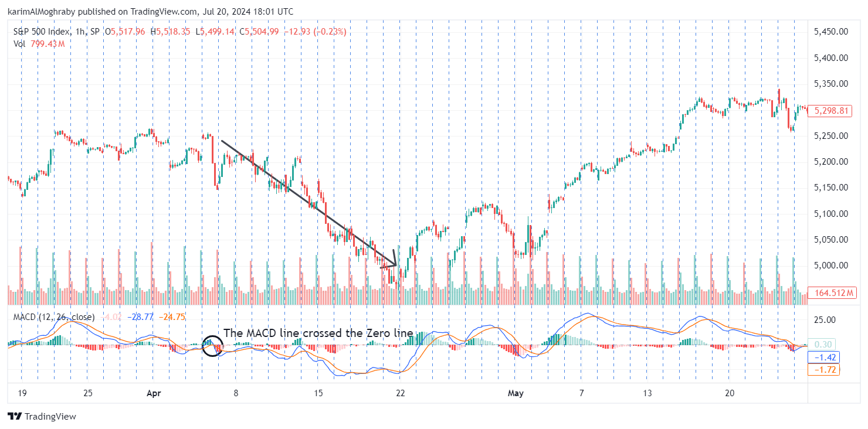Click the publisher header line mentioning karimAlMoghraby

tap(151, 12)
